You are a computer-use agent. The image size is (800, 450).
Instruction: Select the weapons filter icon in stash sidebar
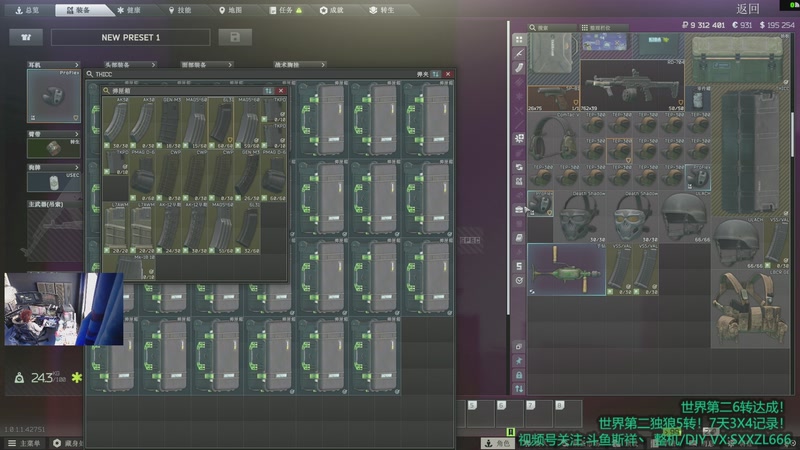point(519,53)
